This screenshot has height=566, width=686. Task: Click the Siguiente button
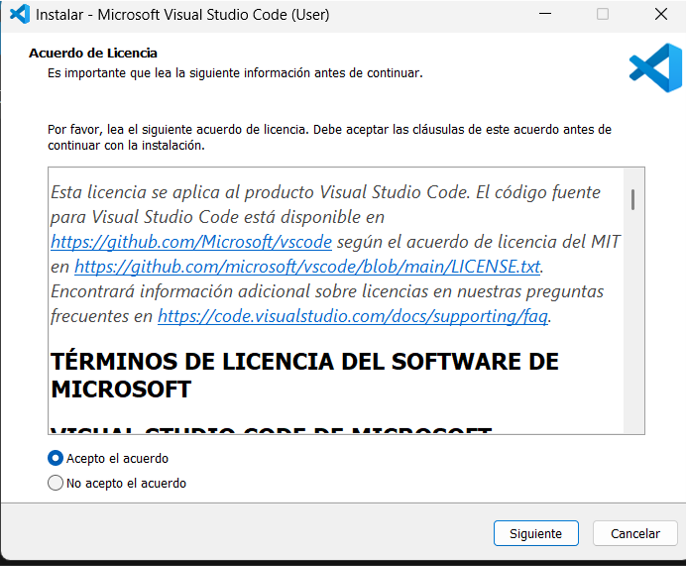[x=536, y=533]
